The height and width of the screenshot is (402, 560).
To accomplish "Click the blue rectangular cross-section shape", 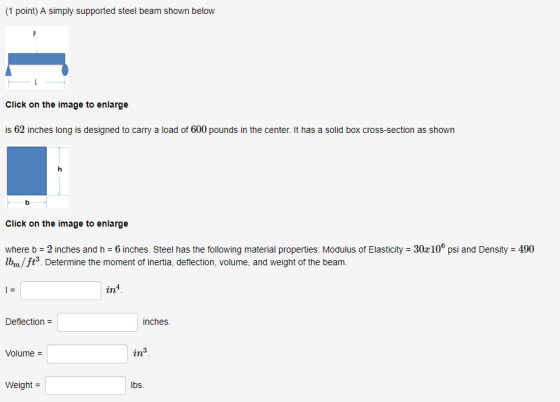I will pos(27,171).
